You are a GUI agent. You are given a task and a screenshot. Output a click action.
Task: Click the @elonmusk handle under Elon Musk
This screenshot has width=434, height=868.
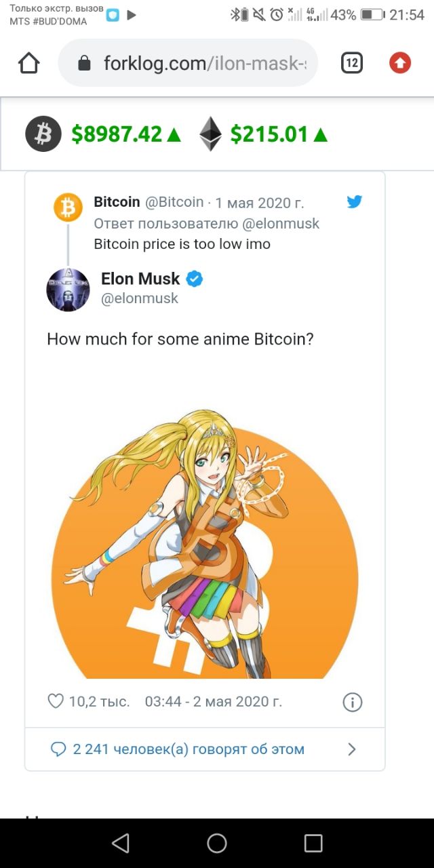click(x=140, y=298)
